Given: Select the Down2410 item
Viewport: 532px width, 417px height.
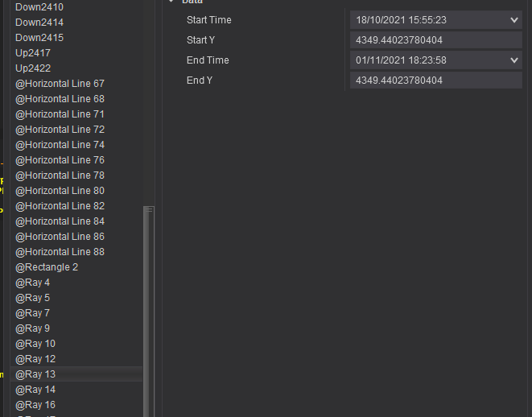Looking at the screenshot, I should tap(39, 7).
